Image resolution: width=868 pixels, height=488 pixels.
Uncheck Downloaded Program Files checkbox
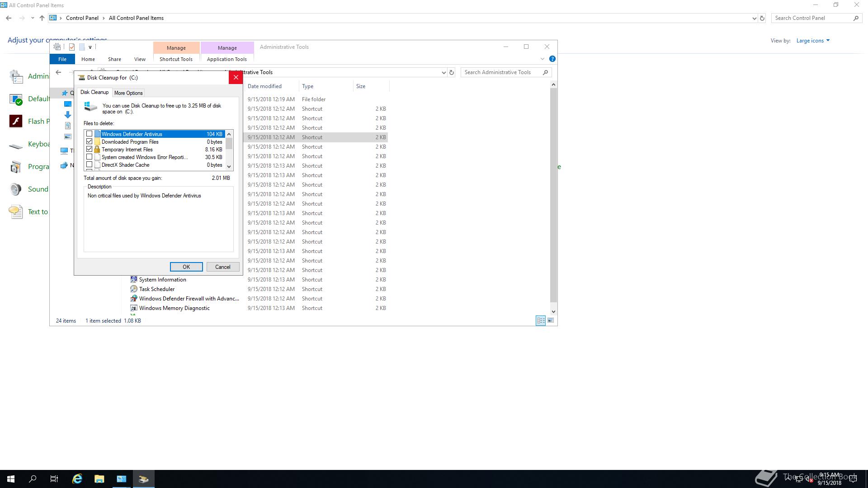tap(89, 141)
